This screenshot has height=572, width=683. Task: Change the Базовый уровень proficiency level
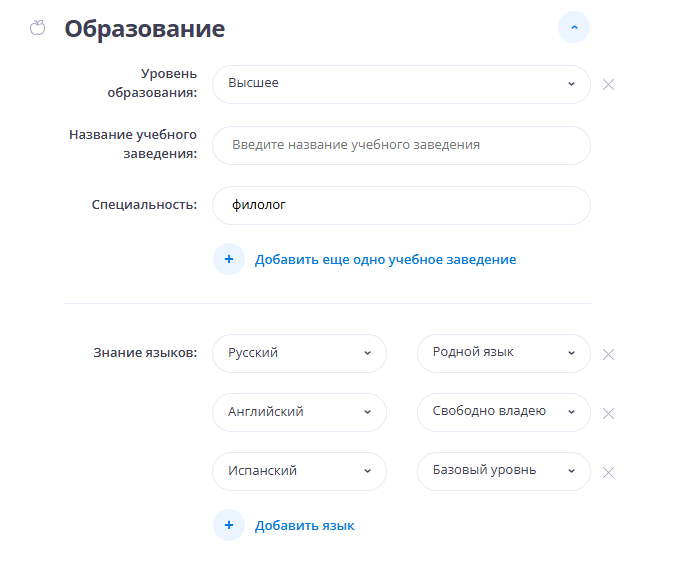(503, 471)
